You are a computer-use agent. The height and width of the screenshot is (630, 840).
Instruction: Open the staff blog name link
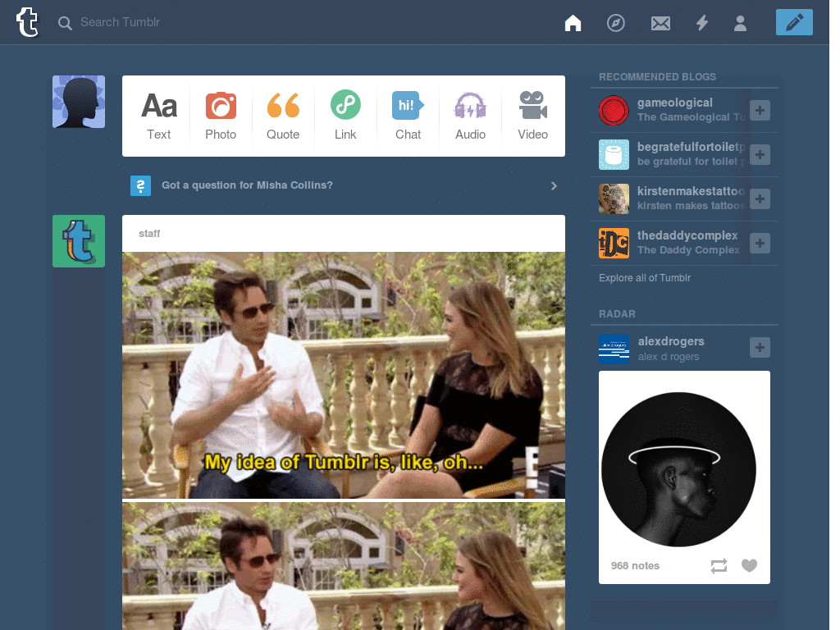(x=149, y=234)
